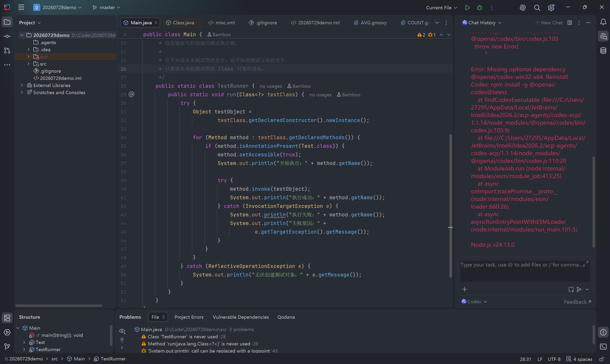Collapse the 20260729demo project root
The height and width of the screenshot is (364, 610).
pyautogui.click(x=22, y=35)
